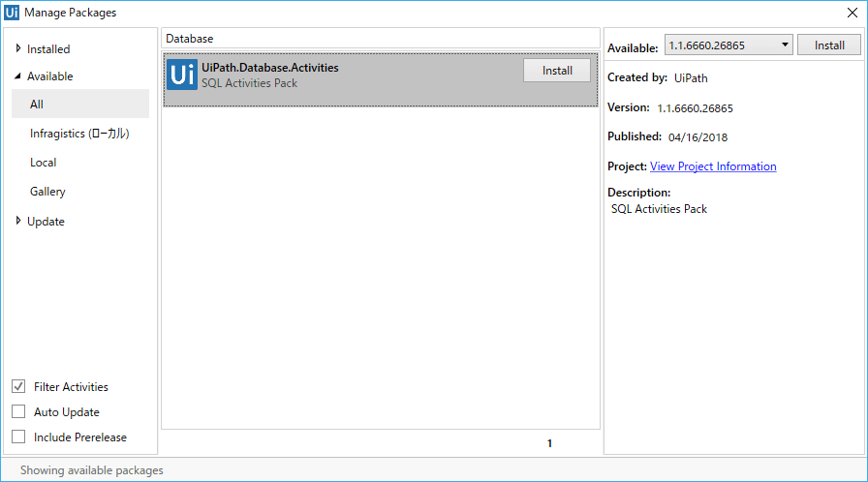Screen dimensions: 868x482
Task: Click the Database search field
Action: 381,39
